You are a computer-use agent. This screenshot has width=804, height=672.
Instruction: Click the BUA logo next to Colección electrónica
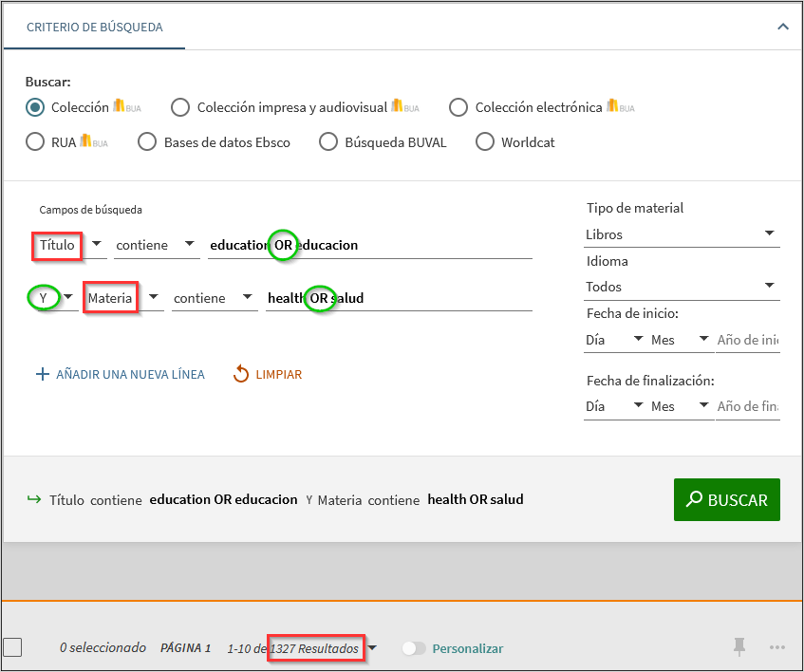[621, 106]
